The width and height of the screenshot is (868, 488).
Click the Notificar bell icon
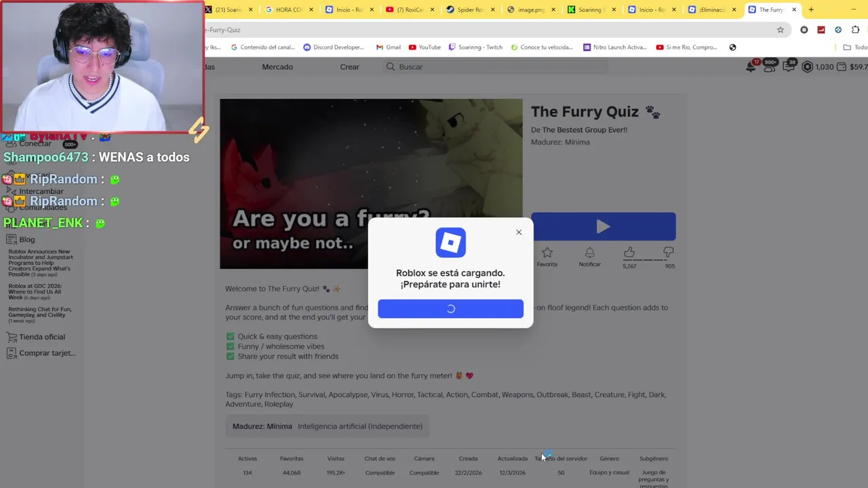(589, 253)
